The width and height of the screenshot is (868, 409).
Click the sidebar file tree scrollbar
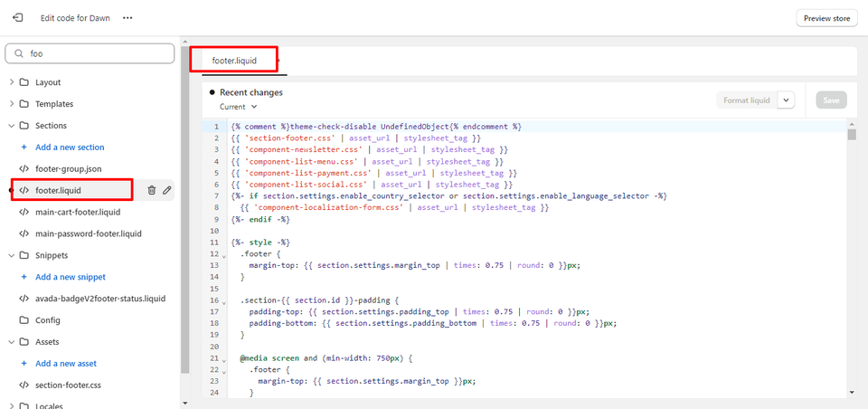click(184, 209)
